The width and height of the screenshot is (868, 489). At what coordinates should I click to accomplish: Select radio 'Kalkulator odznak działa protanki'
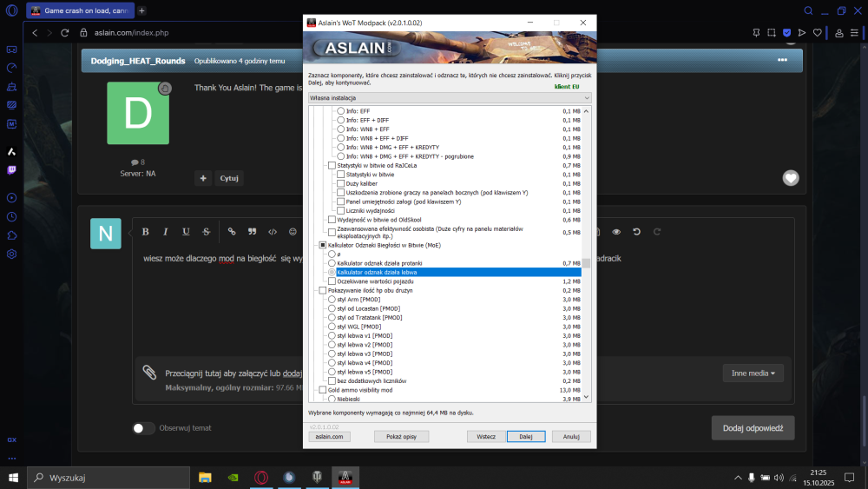[x=332, y=263]
